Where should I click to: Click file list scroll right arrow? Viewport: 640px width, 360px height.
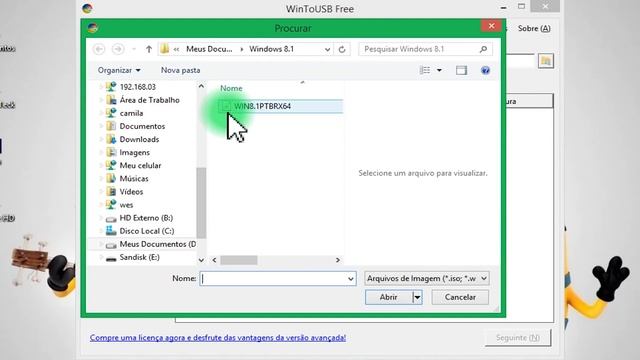tap(338, 260)
